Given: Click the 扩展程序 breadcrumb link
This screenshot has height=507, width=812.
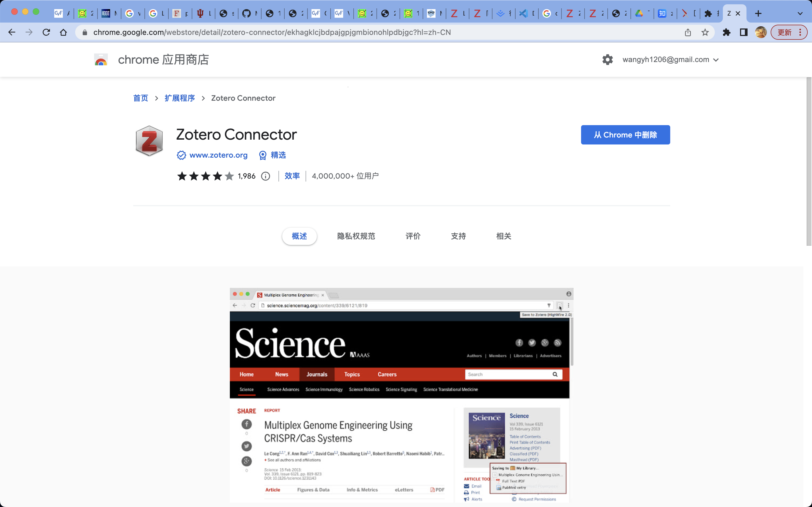Looking at the screenshot, I should 180,98.
